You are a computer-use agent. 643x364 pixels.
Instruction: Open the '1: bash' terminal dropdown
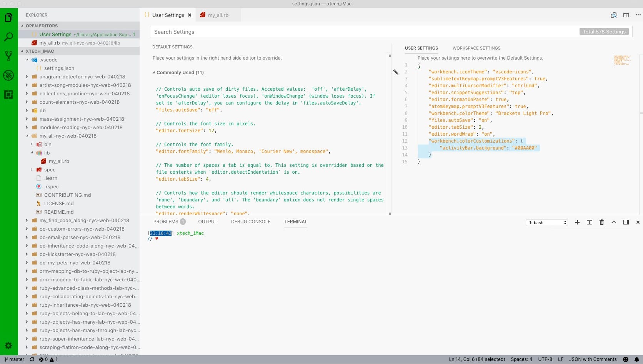pyautogui.click(x=546, y=222)
